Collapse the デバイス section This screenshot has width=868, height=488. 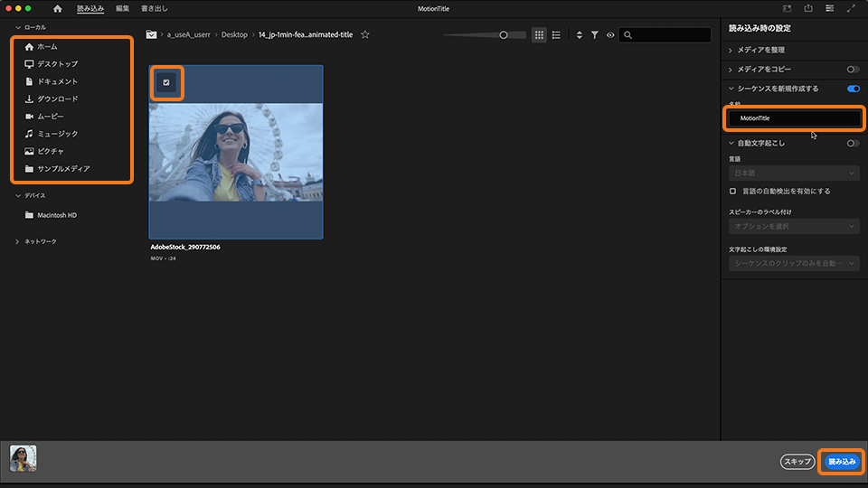(x=18, y=195)
